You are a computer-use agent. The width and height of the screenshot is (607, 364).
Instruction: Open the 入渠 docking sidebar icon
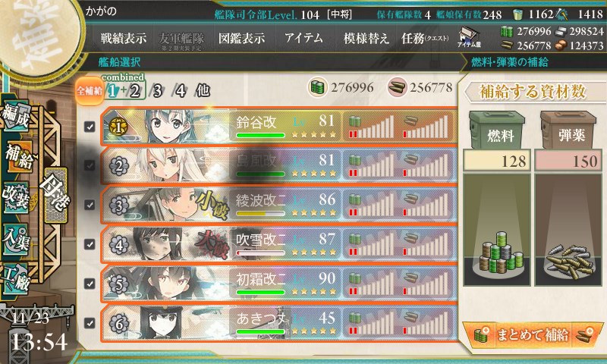(16, 239)
